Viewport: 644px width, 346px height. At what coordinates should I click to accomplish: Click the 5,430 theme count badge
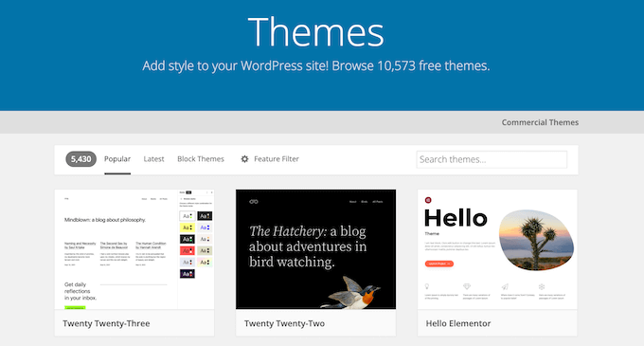click(x=80, y=159)
